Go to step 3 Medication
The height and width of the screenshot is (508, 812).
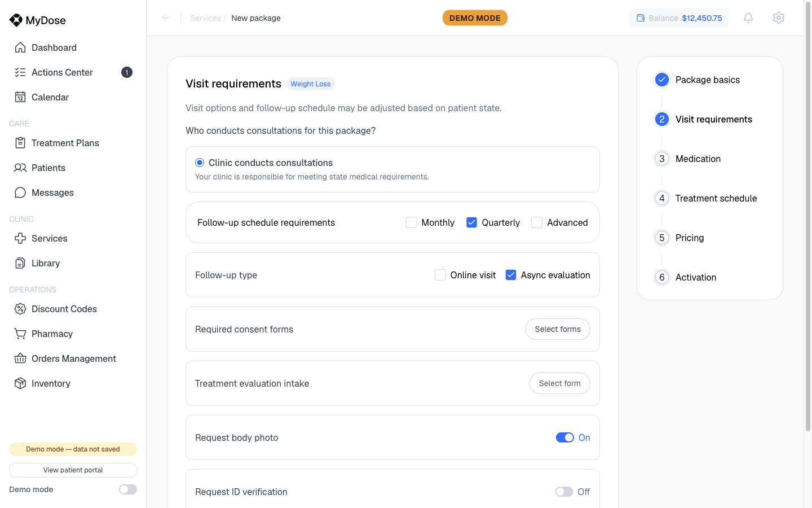pos(698,159)
